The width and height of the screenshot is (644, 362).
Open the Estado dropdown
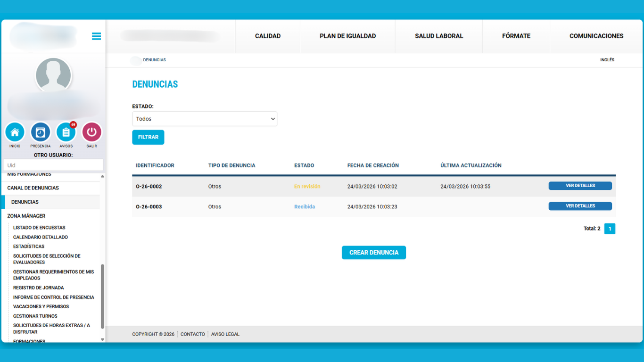pos(205,119)
